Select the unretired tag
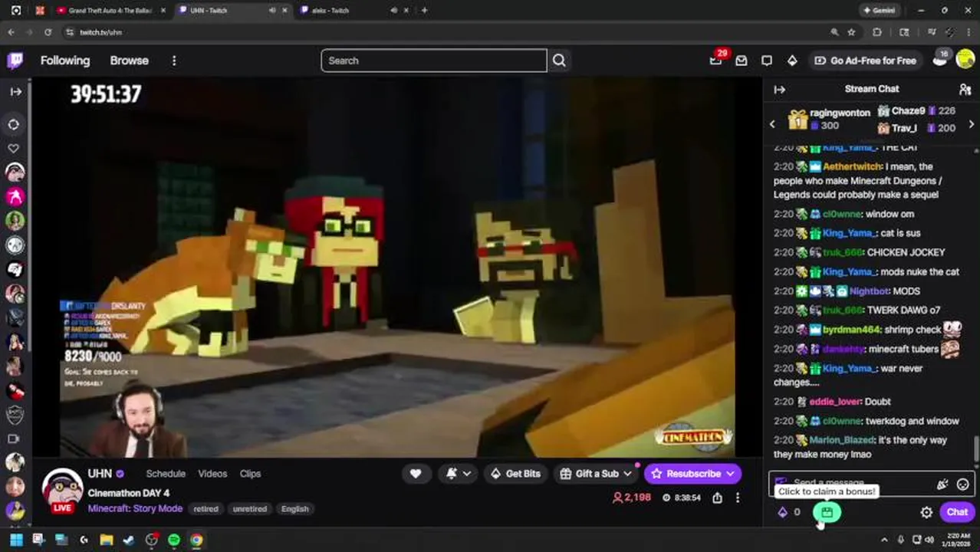The image size is (980, 552). [250, 509]
